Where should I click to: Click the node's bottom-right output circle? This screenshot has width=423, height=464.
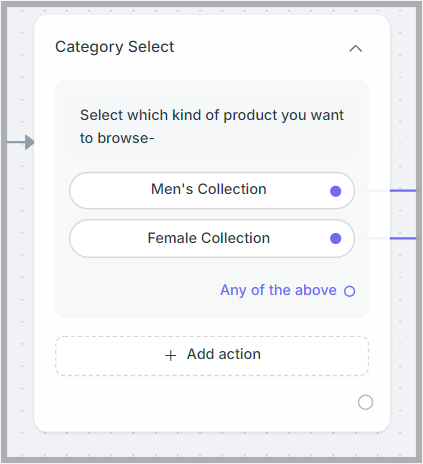pos(365,402)
